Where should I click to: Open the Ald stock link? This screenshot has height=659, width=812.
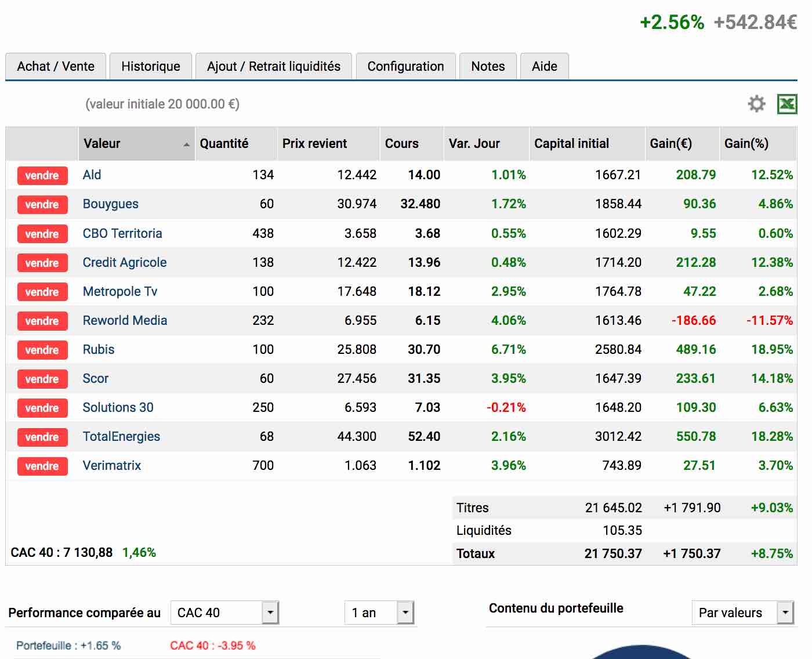tap(92, 175)
